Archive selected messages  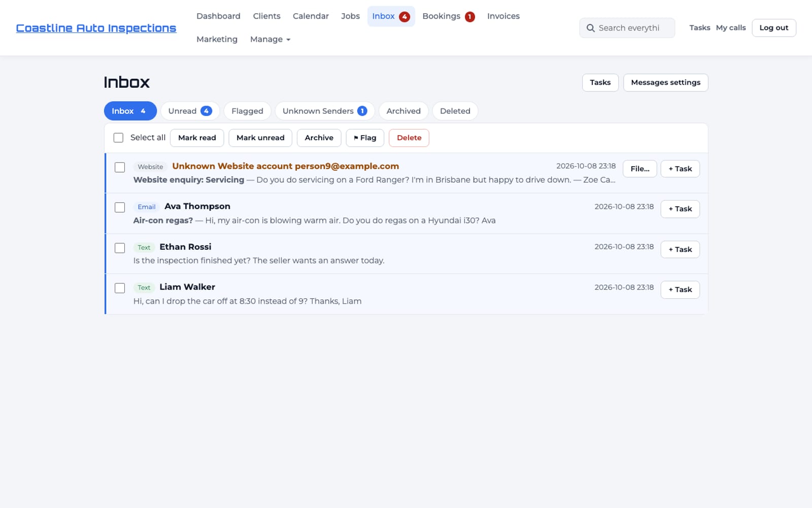point(319,138)
